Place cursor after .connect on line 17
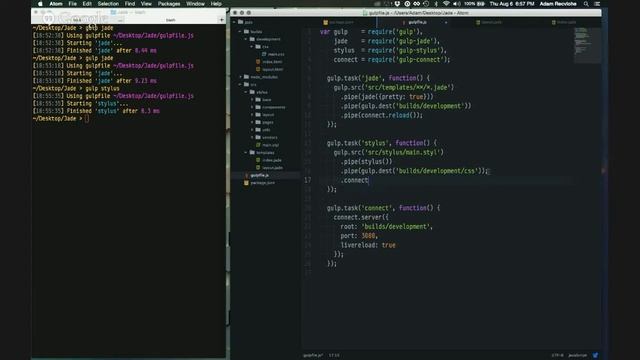Viewport: 640px width, 360px height. [x=369, y=180]
